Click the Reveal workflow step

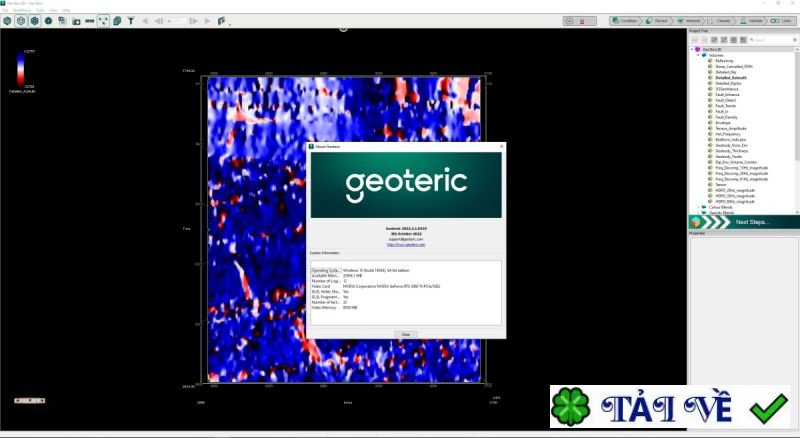click(658, 21)
